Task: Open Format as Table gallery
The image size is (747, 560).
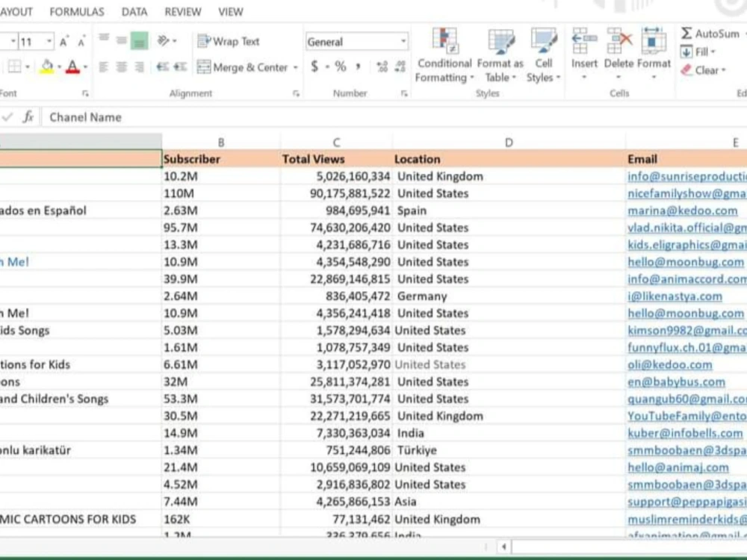Action: pyautogui.click(x=500, y=55)
